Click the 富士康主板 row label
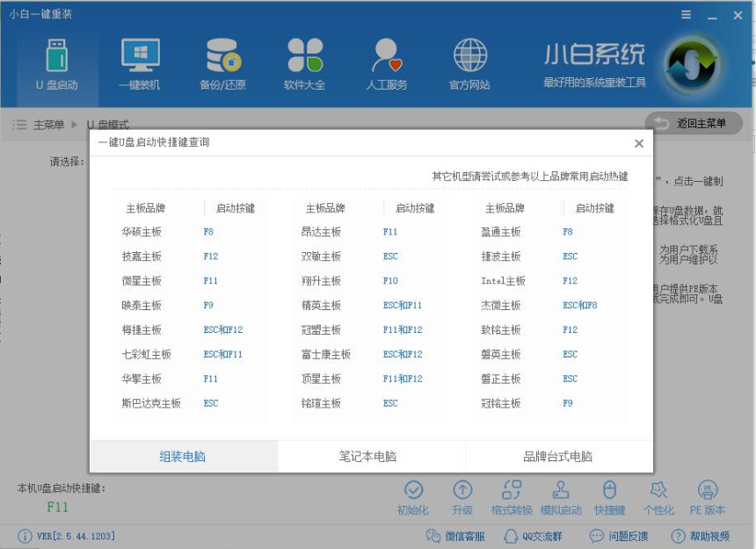Screen dimensions: 756x549 pyautogui.click(x=326, y=355)
